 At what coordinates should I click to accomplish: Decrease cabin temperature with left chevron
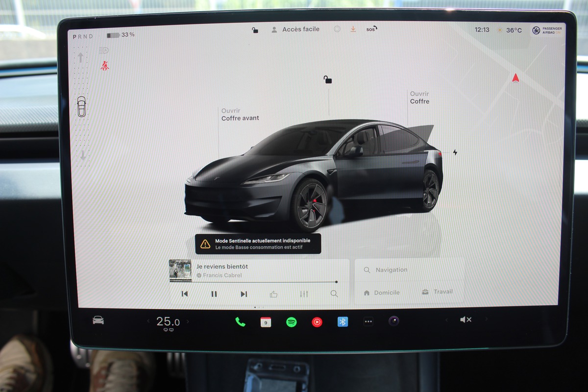148,322
